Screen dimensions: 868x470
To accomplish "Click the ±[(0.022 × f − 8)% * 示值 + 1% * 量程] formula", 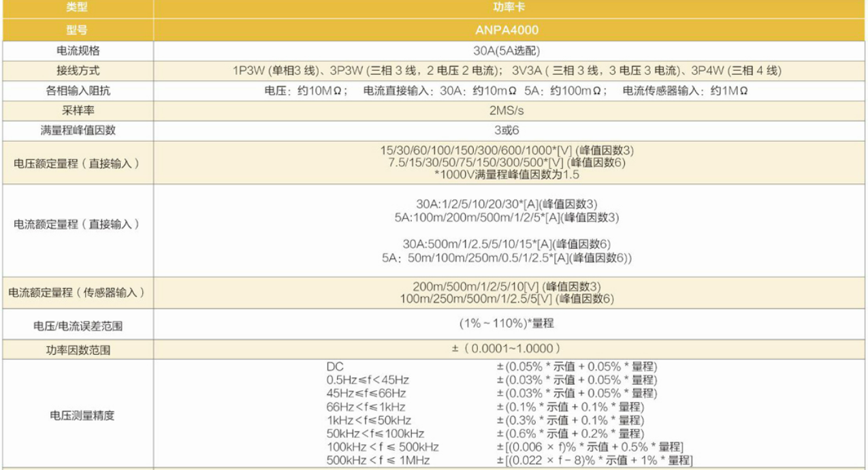I will pos(594,460).
